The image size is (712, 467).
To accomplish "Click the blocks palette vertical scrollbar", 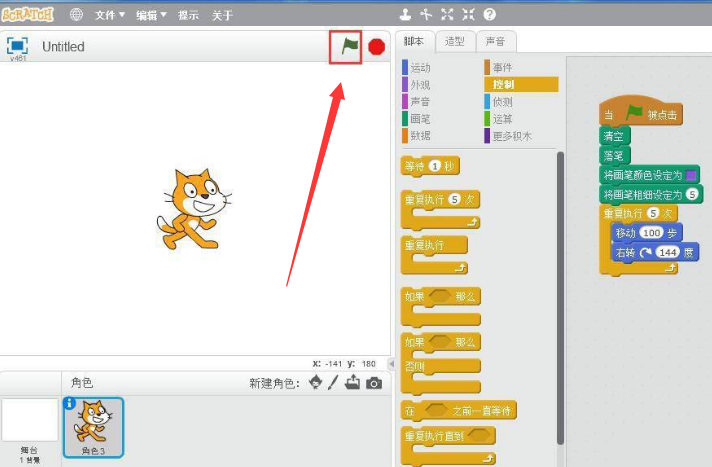I will point(560,298).
